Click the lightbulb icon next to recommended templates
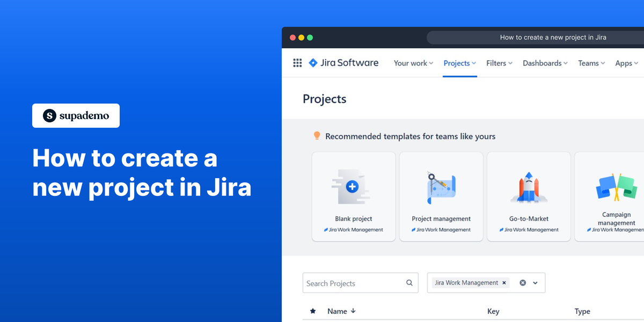Screen dimensions: 644x322 (317, 135)
